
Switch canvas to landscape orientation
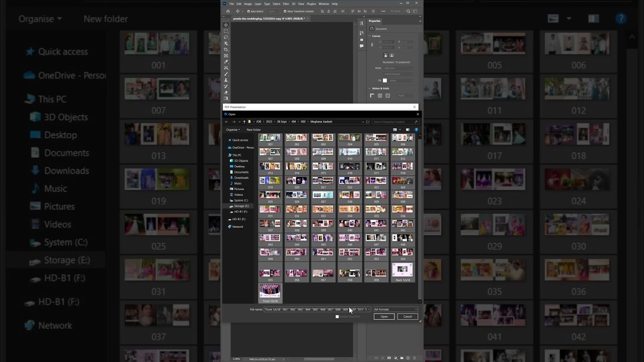pos(392,55)
